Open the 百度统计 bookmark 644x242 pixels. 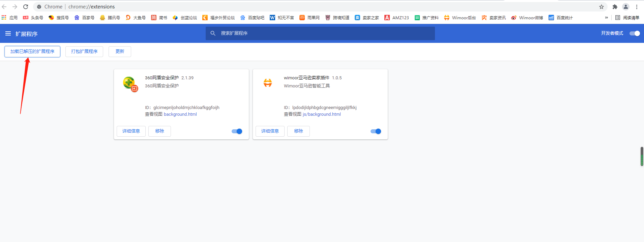coord(561,18)
